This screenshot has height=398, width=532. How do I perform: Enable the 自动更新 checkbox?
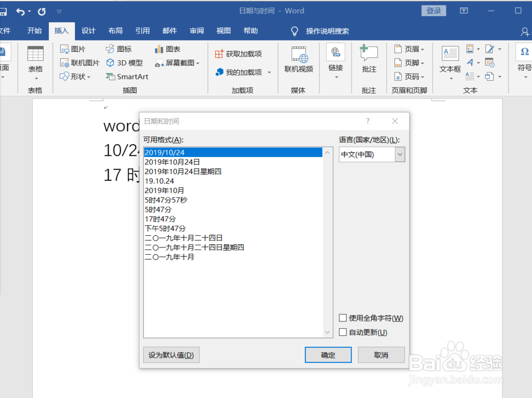coord(343,332)
